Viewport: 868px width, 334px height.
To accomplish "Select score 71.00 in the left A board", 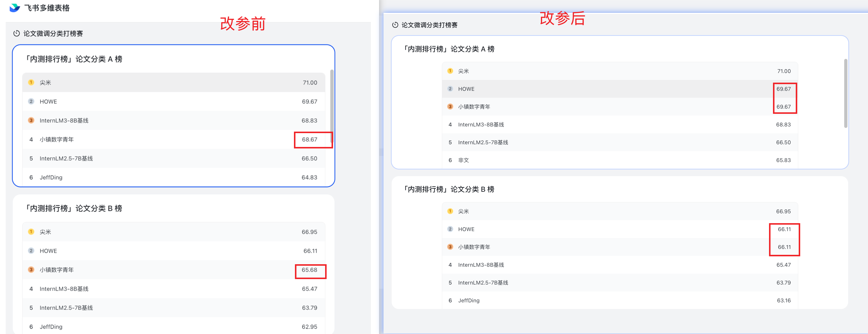I will point(310,83).
